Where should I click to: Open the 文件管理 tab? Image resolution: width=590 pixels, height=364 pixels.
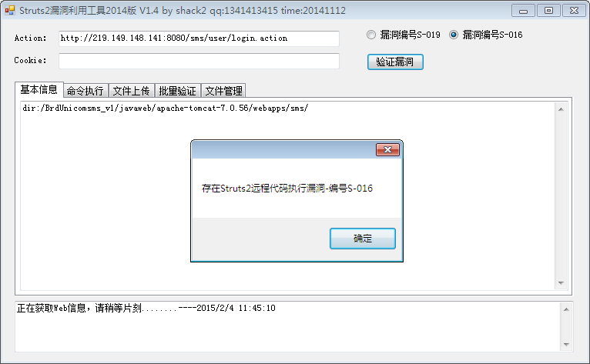(x=223, y=91)
